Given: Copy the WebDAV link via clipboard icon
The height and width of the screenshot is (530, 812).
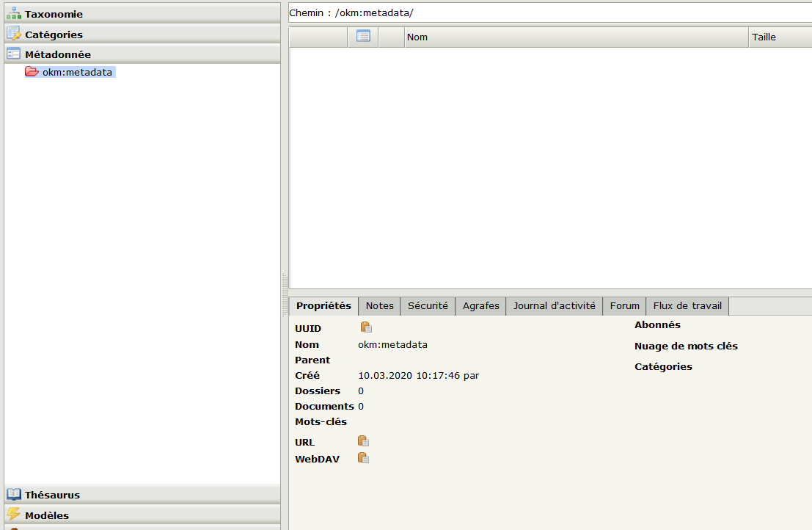Looking at the screenshot, I should pyautogui.click(x=362, y=458).
